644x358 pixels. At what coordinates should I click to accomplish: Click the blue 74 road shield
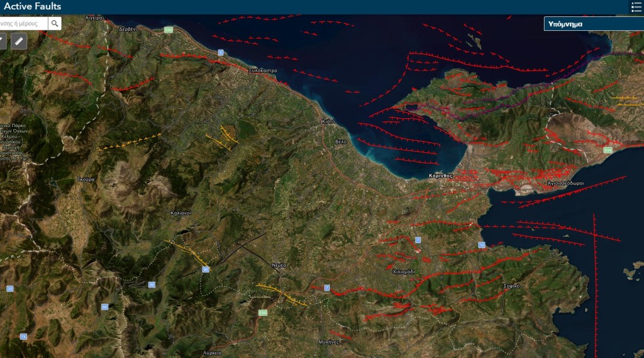click(23, 337)
